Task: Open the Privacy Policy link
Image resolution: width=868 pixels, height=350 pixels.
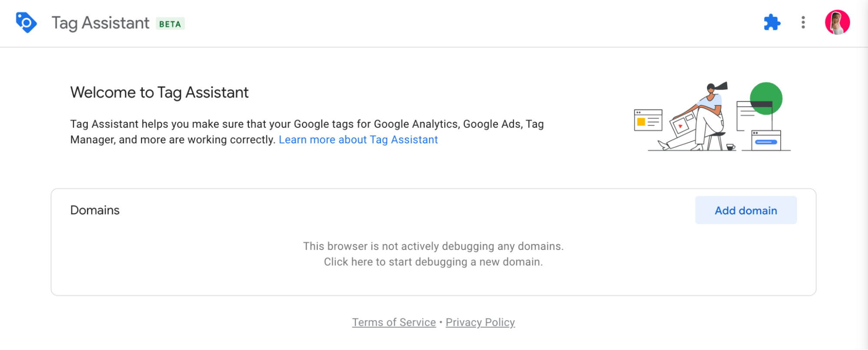Action: pyautogui.click(x=480, y=322)
